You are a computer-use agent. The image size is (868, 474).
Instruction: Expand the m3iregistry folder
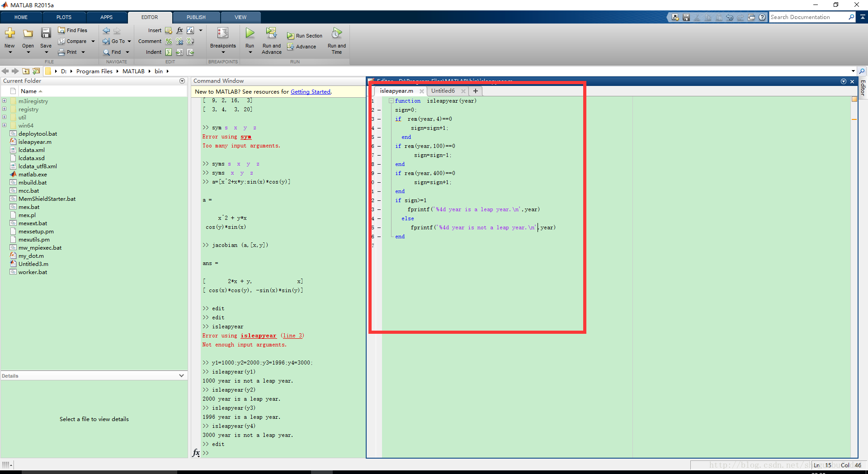[5, 101]
